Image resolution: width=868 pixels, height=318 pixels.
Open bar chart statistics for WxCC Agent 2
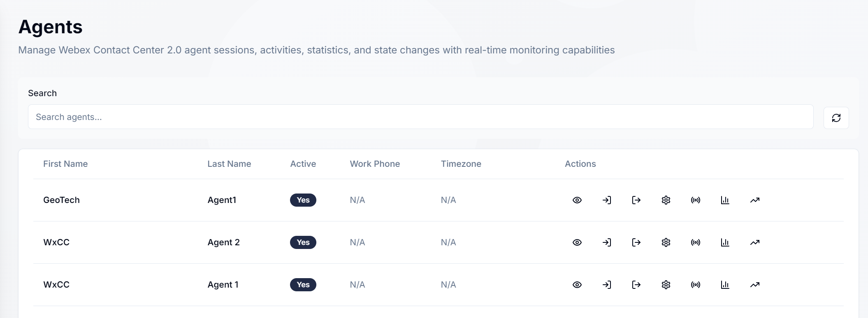[725, 242]
